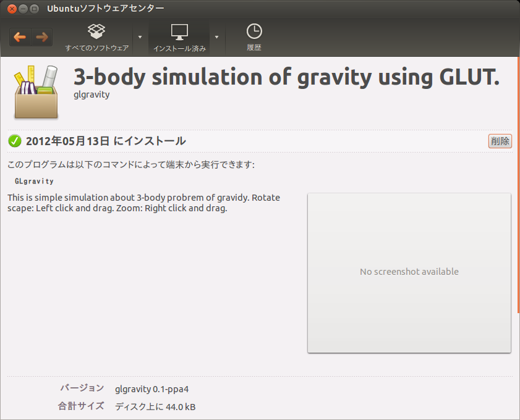The image size is (520, 420).
Task: Open the 履歴 history view
Action: click(254, 38)
